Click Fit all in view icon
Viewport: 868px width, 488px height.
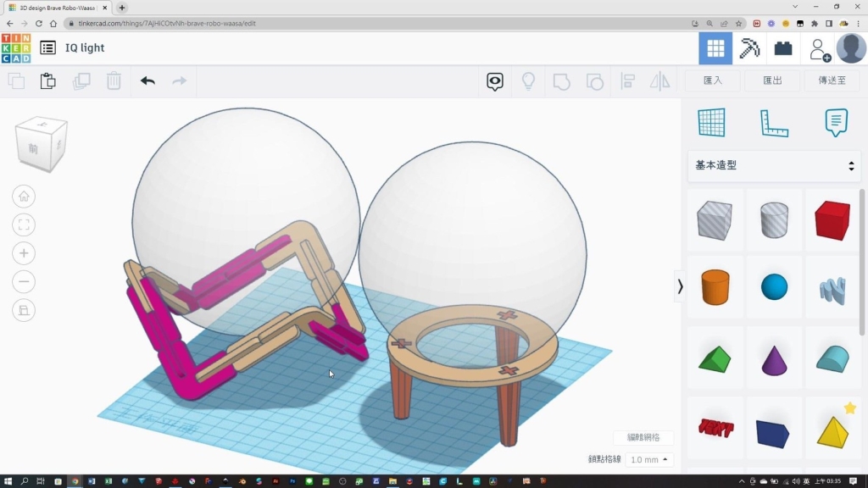point(24,225)
